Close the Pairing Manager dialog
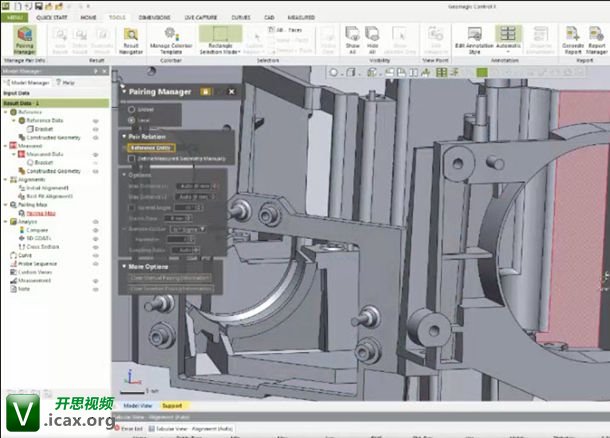The height and width of the screenshot is (438, 610). (x=231, y=90)
